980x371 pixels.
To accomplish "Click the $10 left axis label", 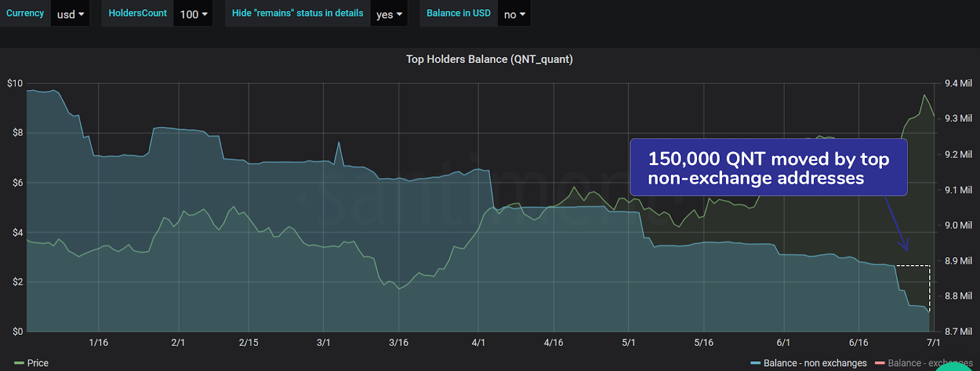I will [x=15, y=83].
